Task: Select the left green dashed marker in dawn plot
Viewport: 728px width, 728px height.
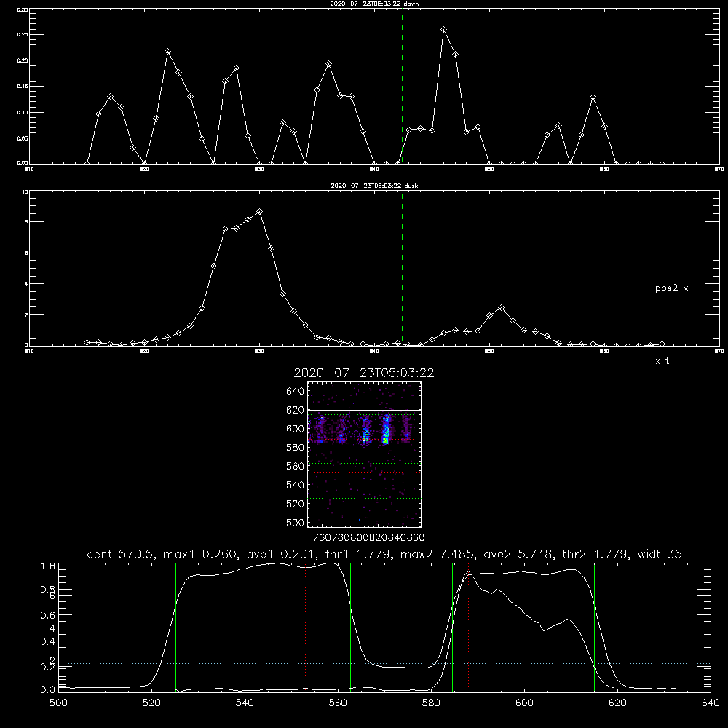Action: click(x=232, y=86)
